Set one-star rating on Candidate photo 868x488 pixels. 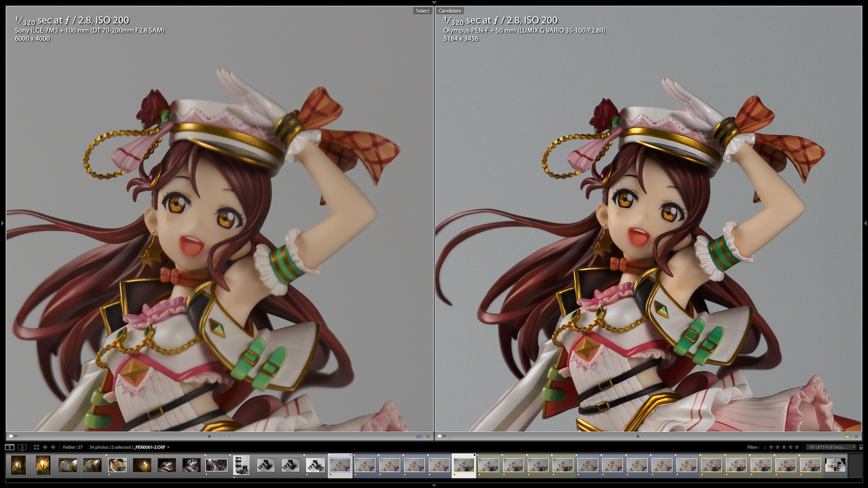[x=638, y=436]
